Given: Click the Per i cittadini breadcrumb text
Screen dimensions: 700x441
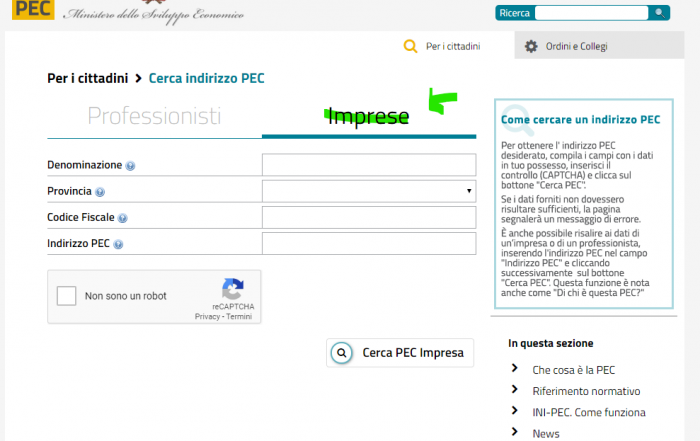Looking at the screenshot, I should pyautogui.click(x=88, y=79).
